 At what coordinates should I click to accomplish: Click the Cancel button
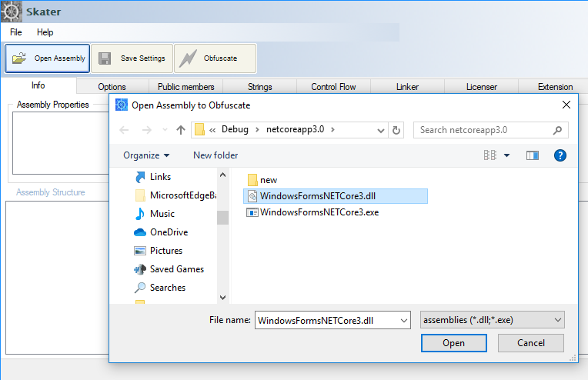(530, 343)
